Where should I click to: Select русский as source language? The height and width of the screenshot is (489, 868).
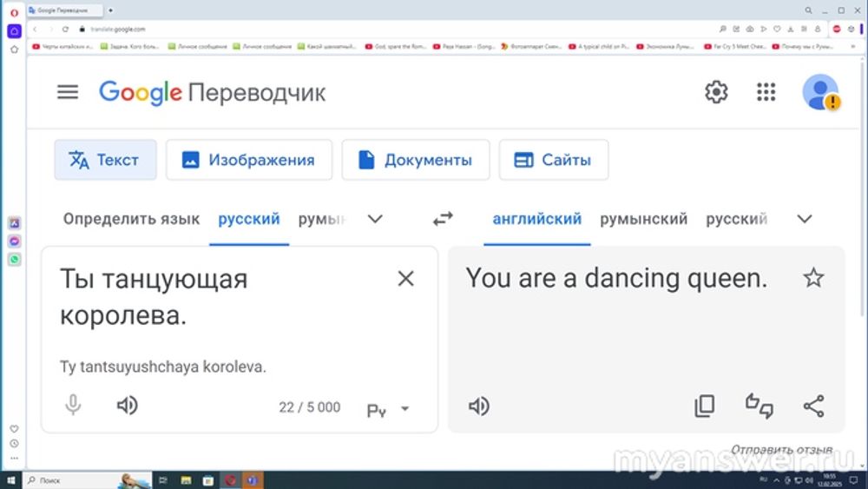point(249,219)
